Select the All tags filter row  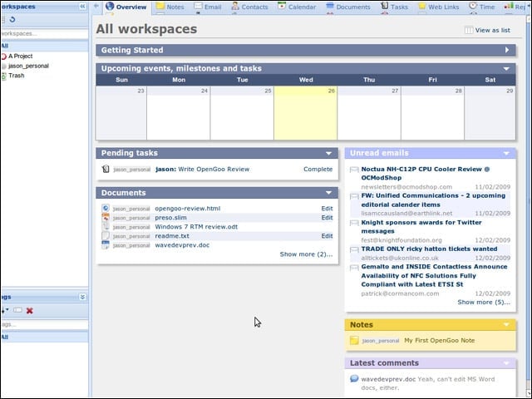pos(44,337)
